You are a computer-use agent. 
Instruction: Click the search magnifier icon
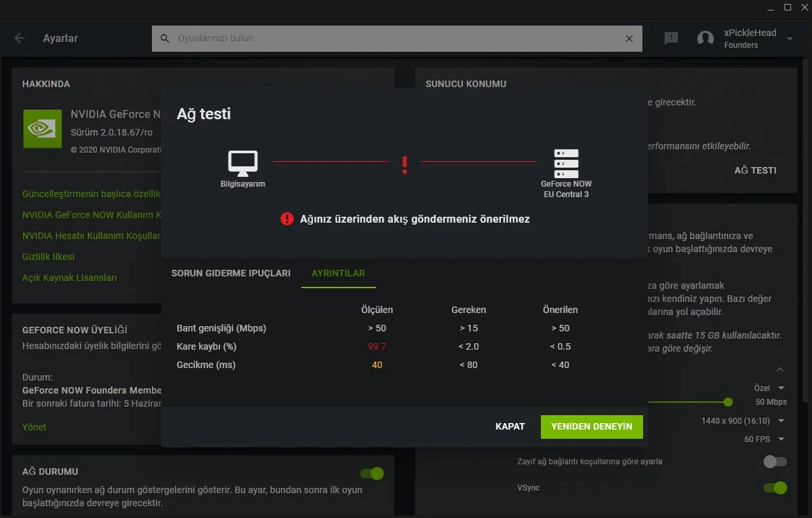pos(165,39)
